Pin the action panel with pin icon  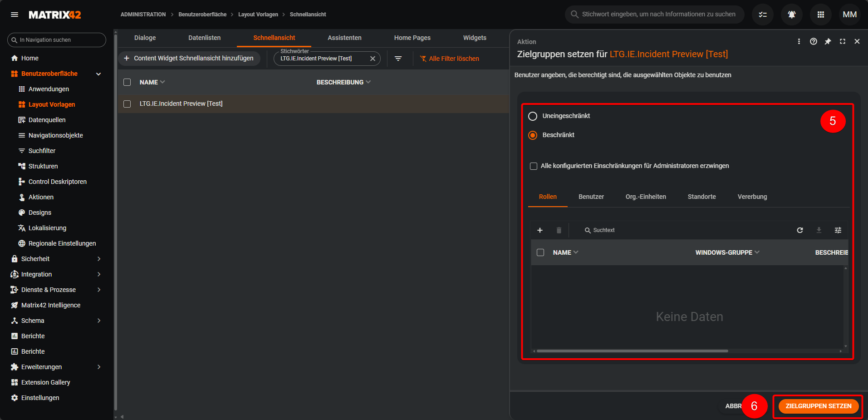(x=828, y=41)
